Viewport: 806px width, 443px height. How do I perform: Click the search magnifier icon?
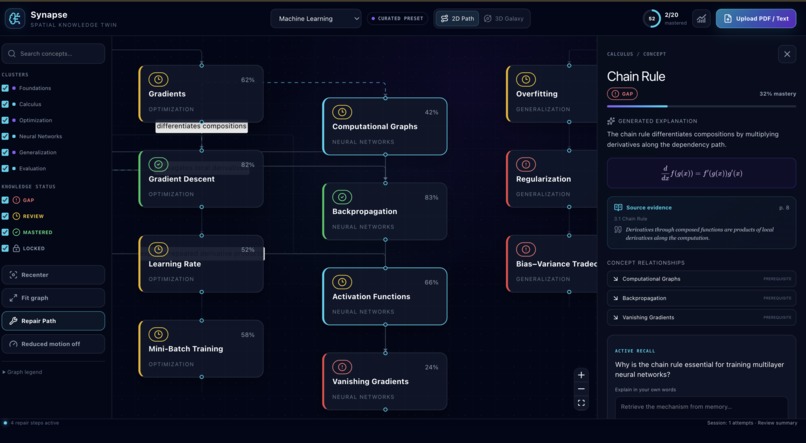coord(12,53)
